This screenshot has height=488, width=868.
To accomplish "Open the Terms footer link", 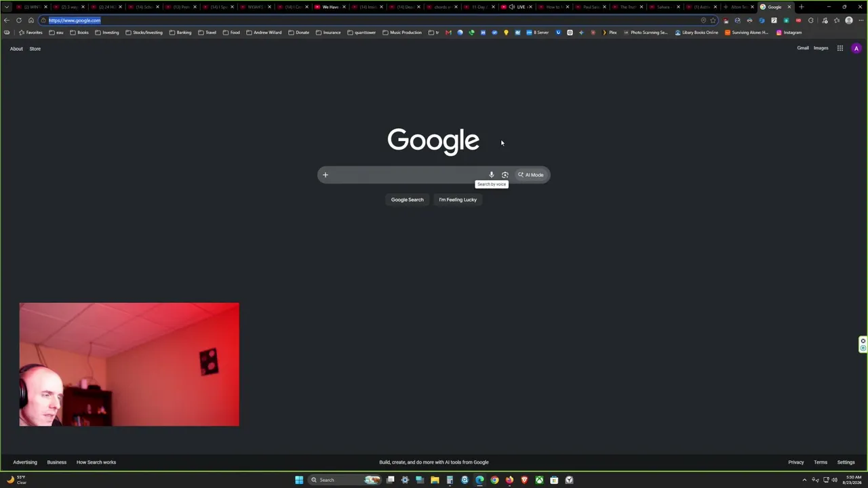I will coord(821,462).
